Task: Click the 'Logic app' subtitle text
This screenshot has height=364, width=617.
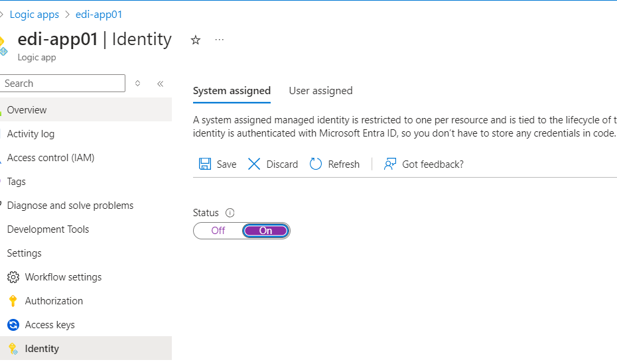Action: tap(36, 58)
